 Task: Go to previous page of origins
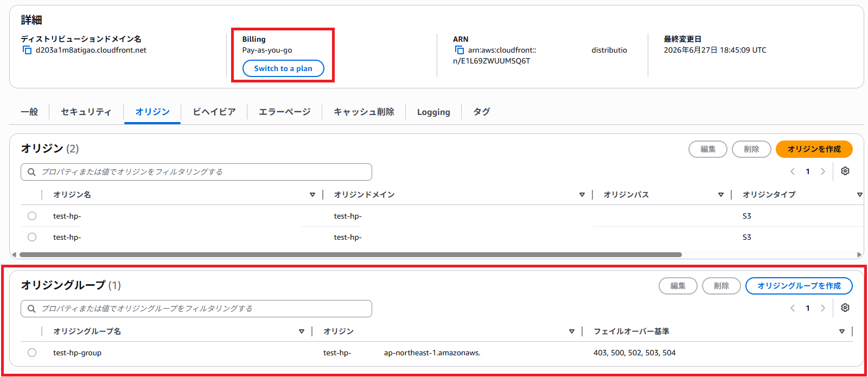click(x=793, y=171)
